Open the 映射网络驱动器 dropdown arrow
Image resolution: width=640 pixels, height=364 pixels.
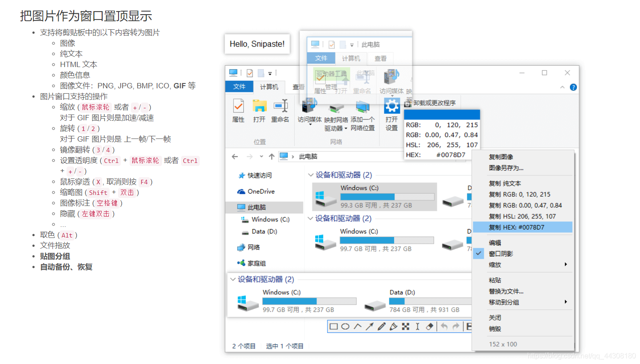(x=345, y=129)
